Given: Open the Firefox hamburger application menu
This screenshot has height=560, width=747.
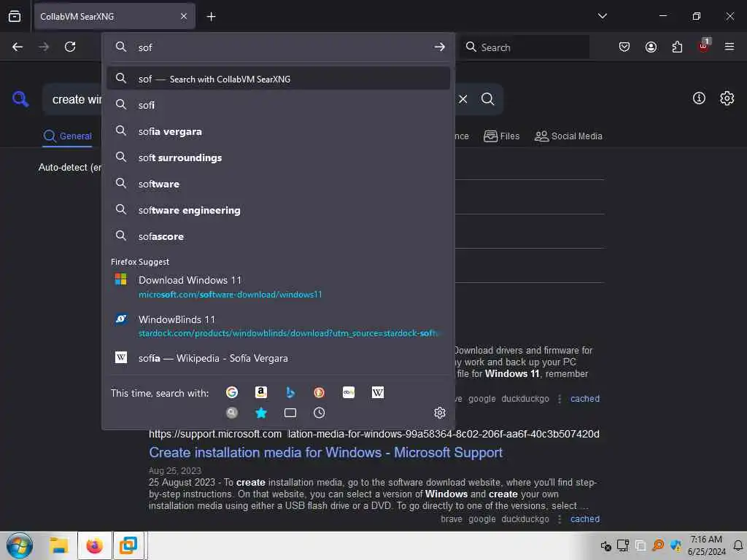Looking at the screenshot, I should pos(729,47).
